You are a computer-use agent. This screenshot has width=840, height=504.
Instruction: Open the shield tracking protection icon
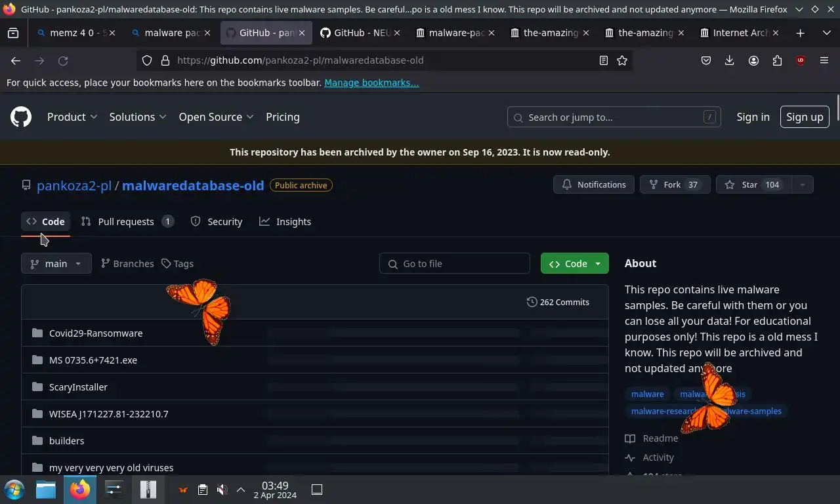pyautogui.click(x=147, y=60)
